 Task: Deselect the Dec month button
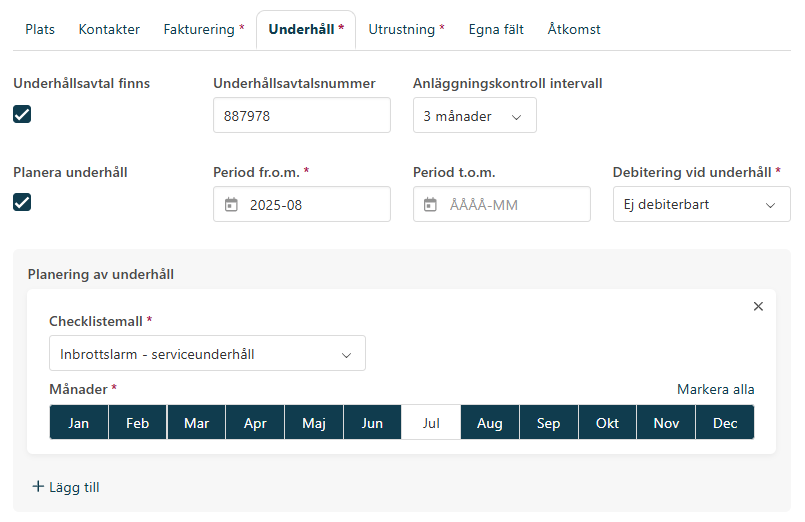coord(725,423)
